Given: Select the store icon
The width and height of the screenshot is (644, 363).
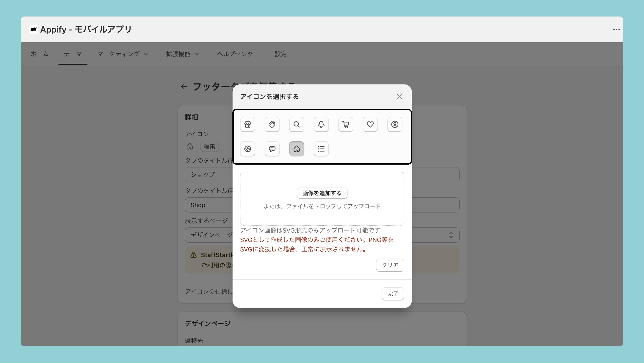Looking at the screenshot, I should pos(247,124).
